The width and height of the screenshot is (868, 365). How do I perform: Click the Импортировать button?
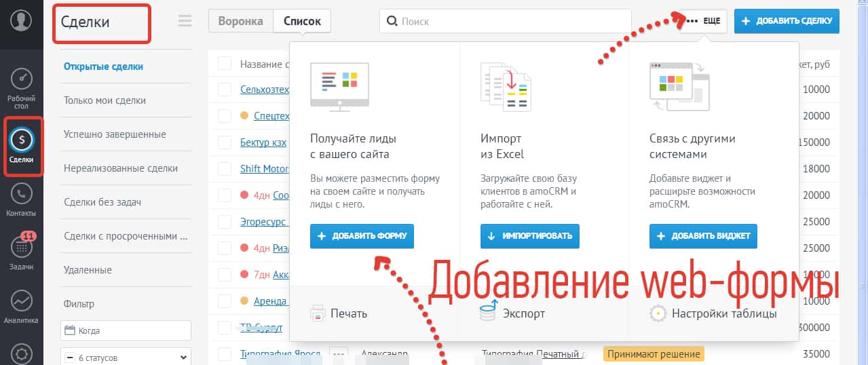[530, 236]
